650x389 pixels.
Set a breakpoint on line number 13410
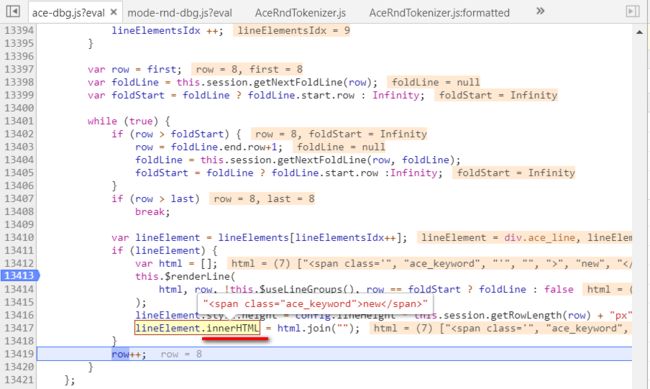19,237
